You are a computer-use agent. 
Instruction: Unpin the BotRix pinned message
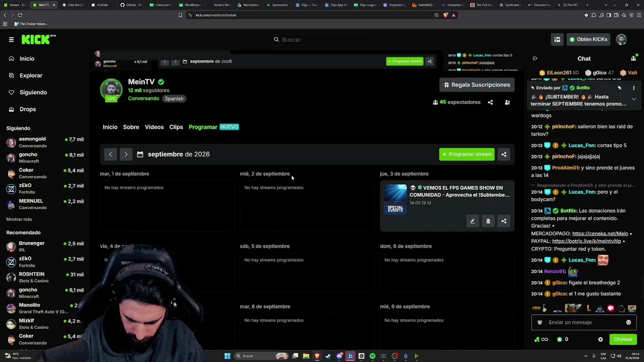(620, 88)
